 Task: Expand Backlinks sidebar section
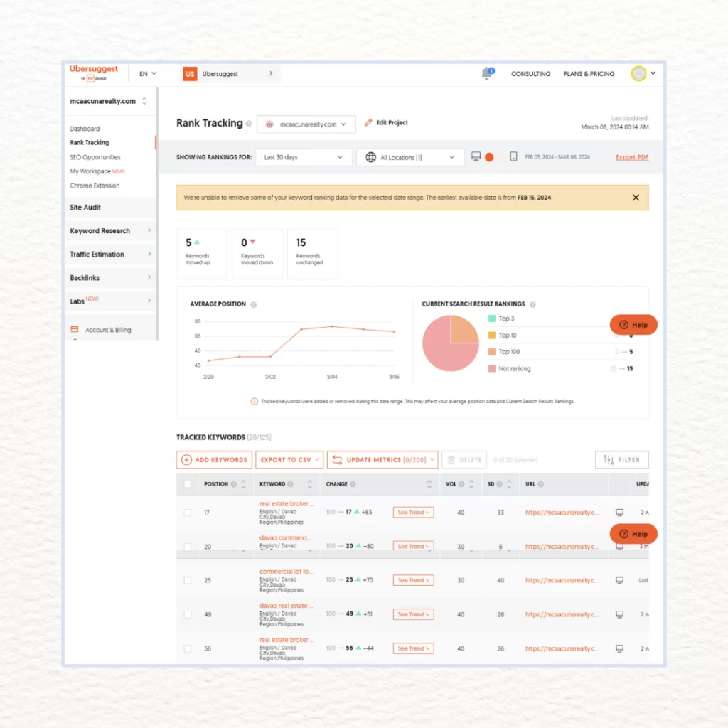pyautogui.click(x=110, y=278)
